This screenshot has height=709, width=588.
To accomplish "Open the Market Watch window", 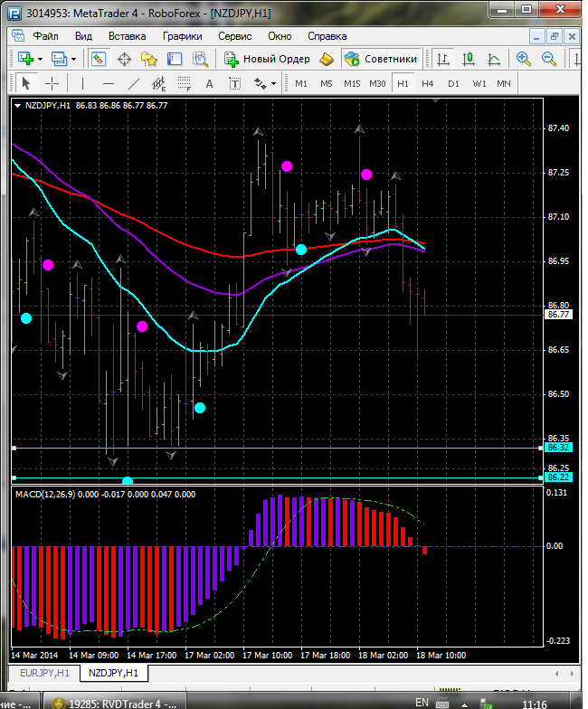I will (99, 59).
